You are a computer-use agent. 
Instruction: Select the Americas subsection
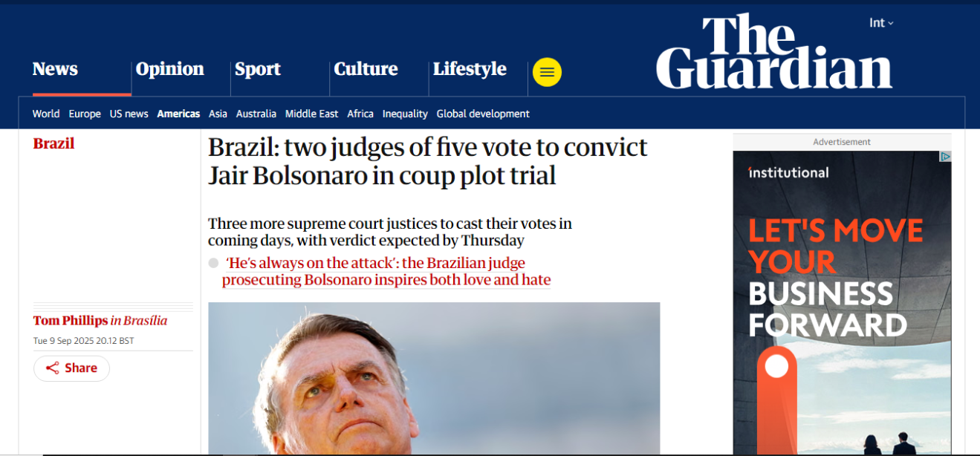coord(178,114)
